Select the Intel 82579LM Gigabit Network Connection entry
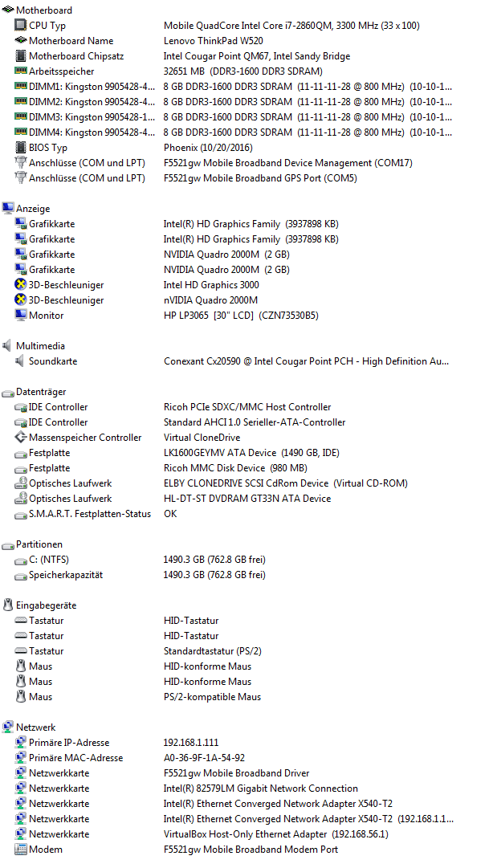 (261, 789)
